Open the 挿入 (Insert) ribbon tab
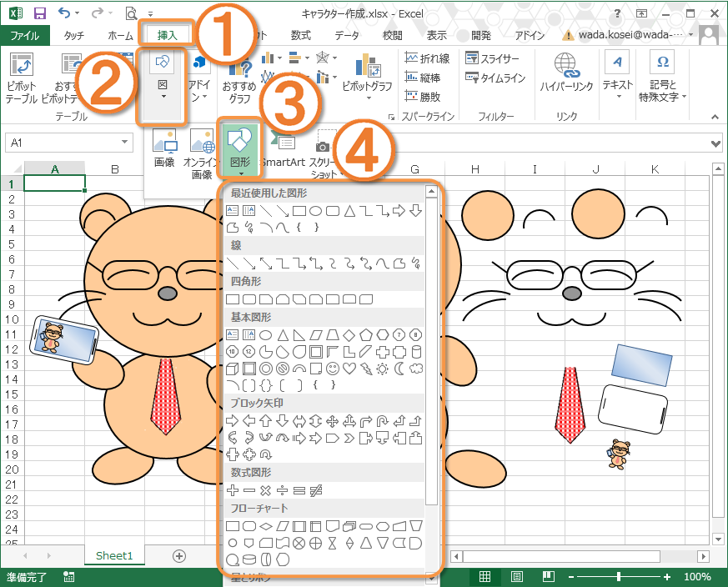Viewport: 728px width, 587px height. [168, 35]
